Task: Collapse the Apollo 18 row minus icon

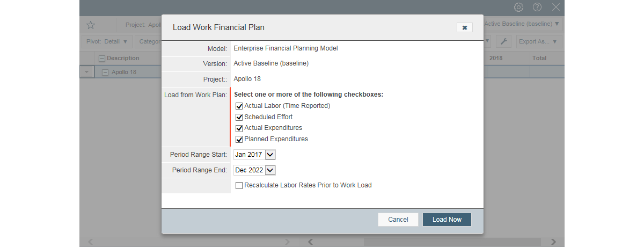Action: 105,72
